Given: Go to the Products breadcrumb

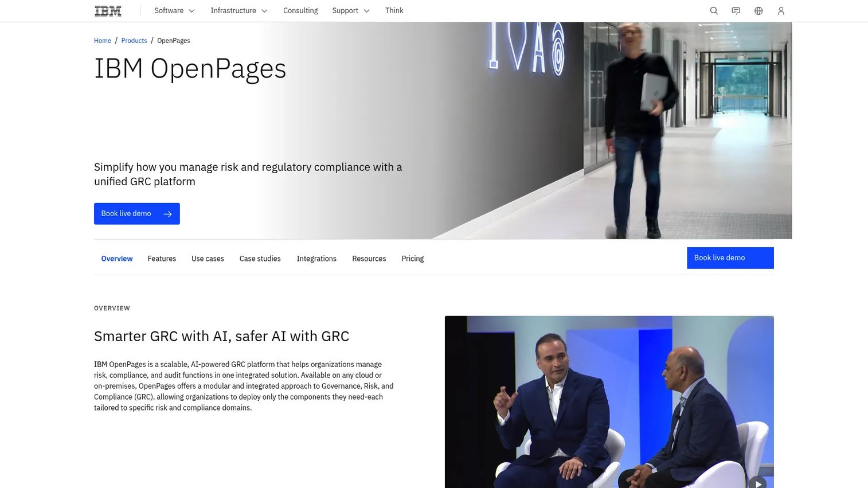Looking at the screenshot, I should point(134,41).
